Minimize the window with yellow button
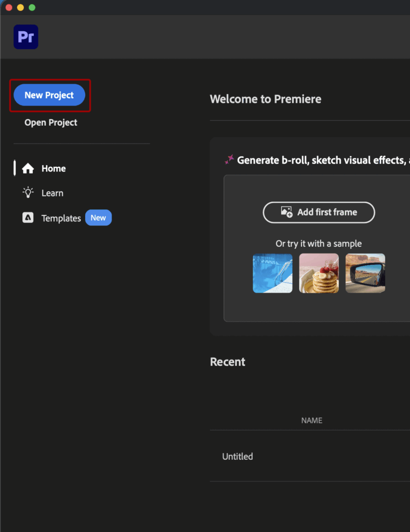This screenshot has width=410, height=532. point(21,7)
